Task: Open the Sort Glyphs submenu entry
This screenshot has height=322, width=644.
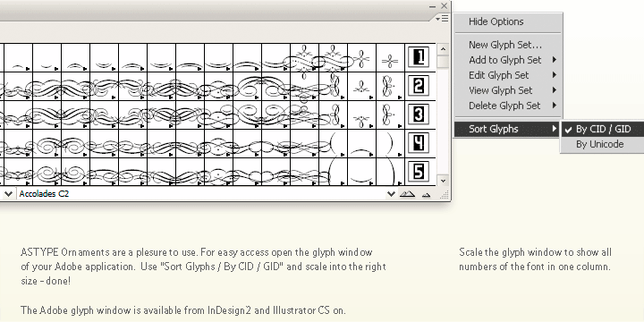Action: point(508,129)
